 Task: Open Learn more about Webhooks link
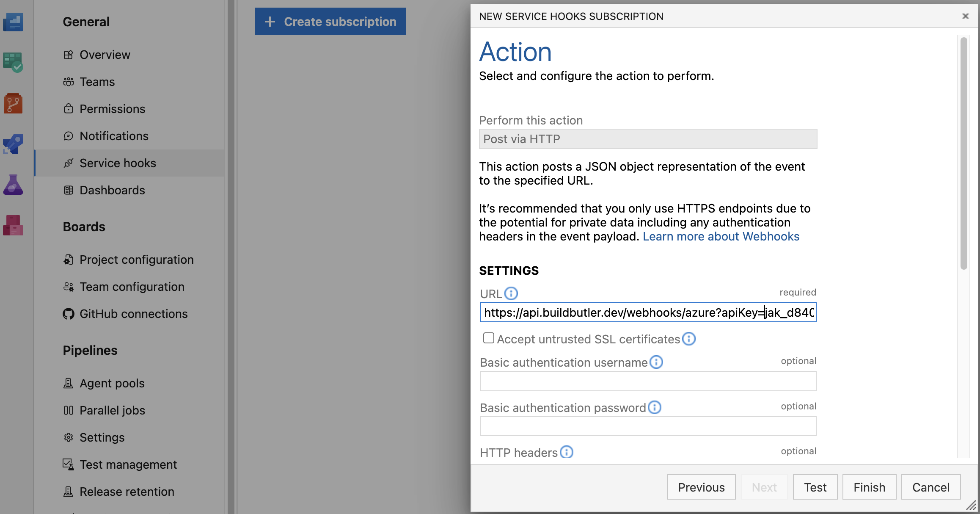coord(721,236)
